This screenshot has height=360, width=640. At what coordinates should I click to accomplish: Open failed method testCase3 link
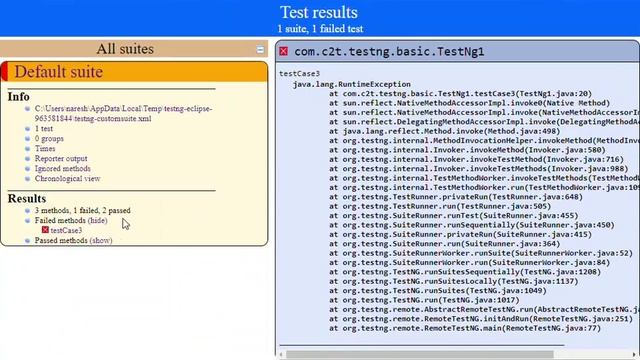[66, 231]
